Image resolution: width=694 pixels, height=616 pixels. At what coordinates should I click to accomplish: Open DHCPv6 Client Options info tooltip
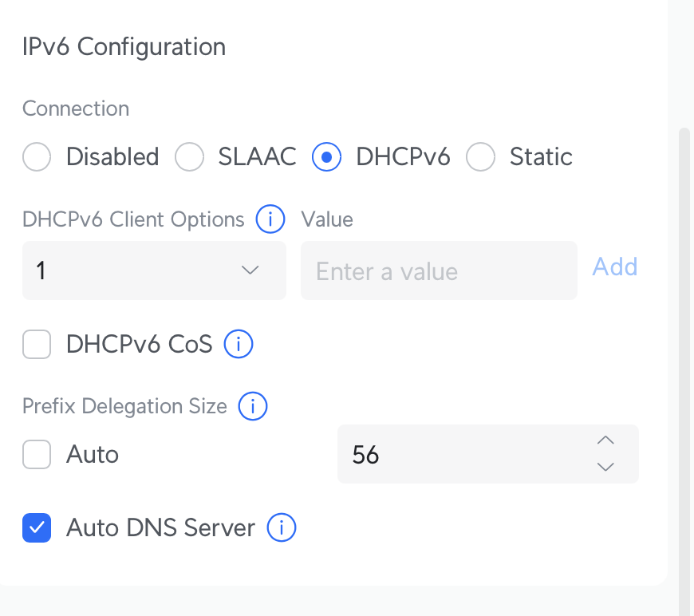270,219
